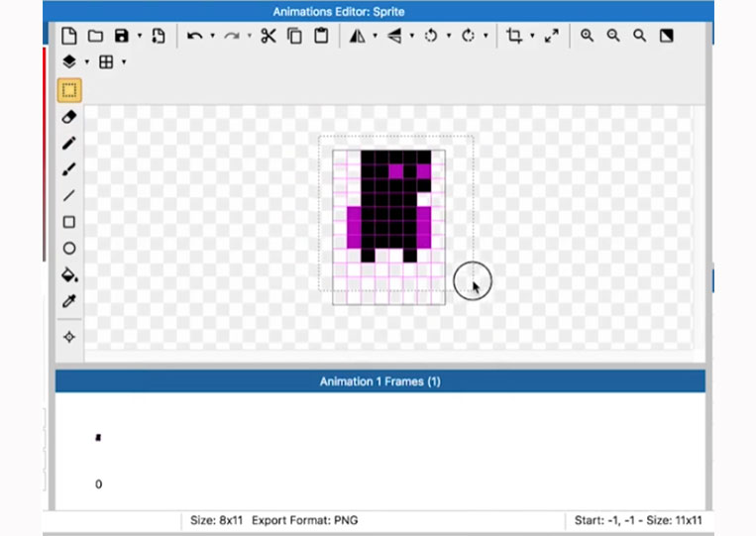Select the Brush tool
Screen dimensions: 756x536
69,169
